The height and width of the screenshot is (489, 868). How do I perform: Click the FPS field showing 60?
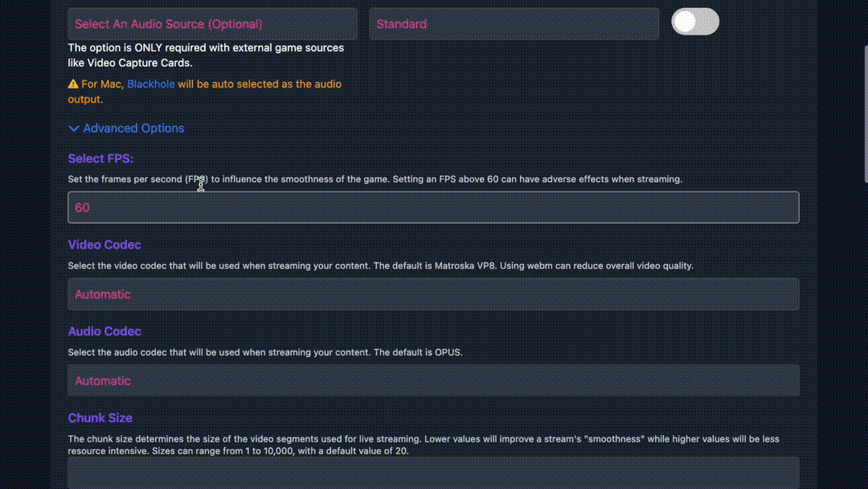pyautogui.click(x=433, y=208)
